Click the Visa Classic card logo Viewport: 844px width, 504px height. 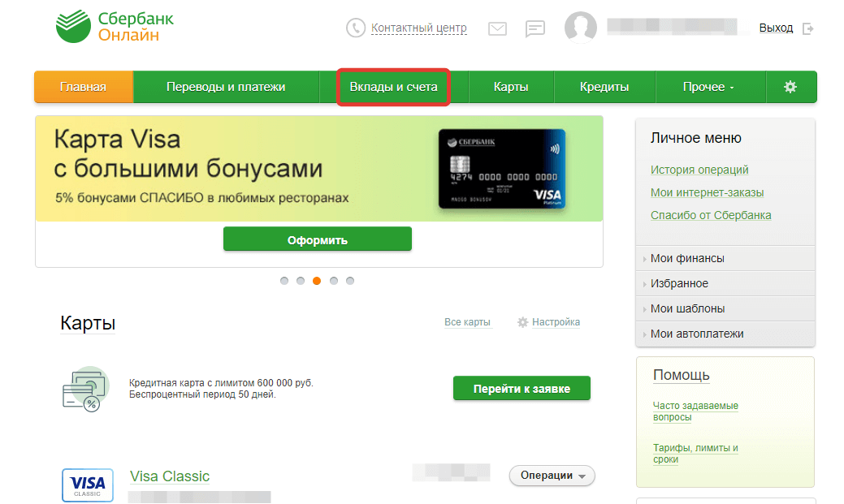click(x=88, y=485)
